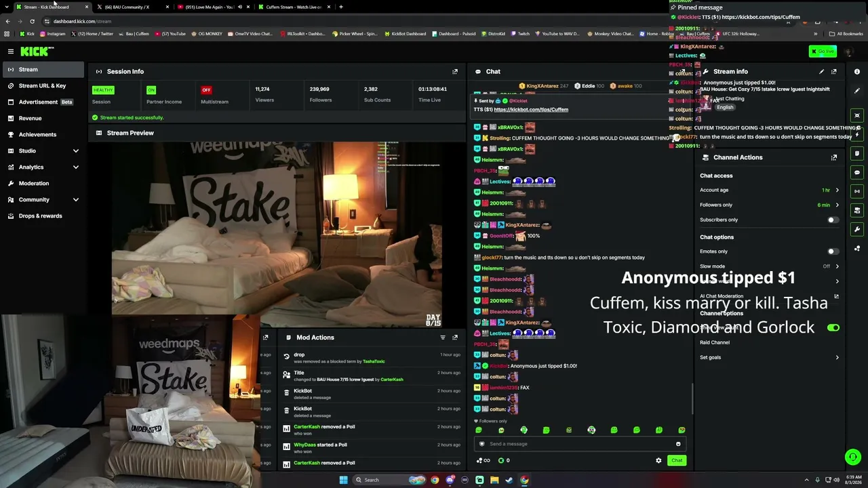Open AI Chat Moderation external link icon
Image resolution: width=868 pixels, height=488 pixels.
836,296
